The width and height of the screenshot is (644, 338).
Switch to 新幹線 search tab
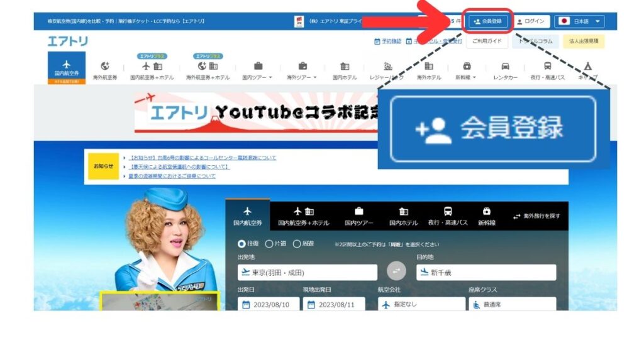pyautogui.click(x=487, y=217)
